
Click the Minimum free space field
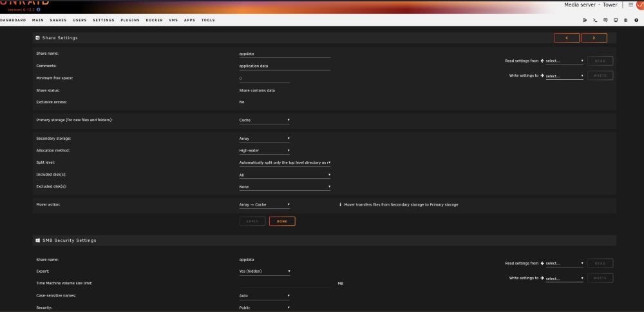265,78
